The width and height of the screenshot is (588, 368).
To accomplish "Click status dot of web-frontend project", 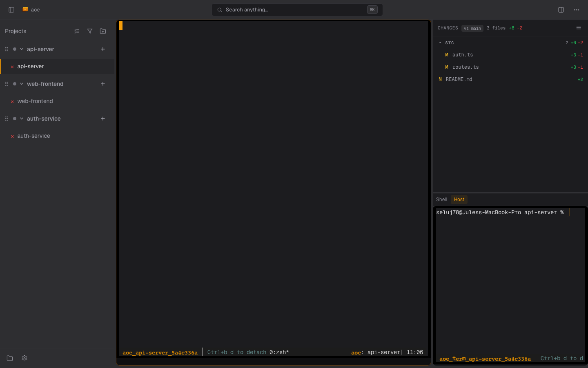I will pos(15,84).
